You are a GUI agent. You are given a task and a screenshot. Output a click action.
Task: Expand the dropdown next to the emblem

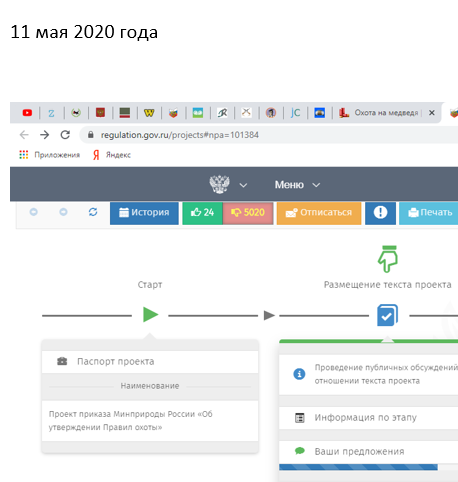click(243, 185)
